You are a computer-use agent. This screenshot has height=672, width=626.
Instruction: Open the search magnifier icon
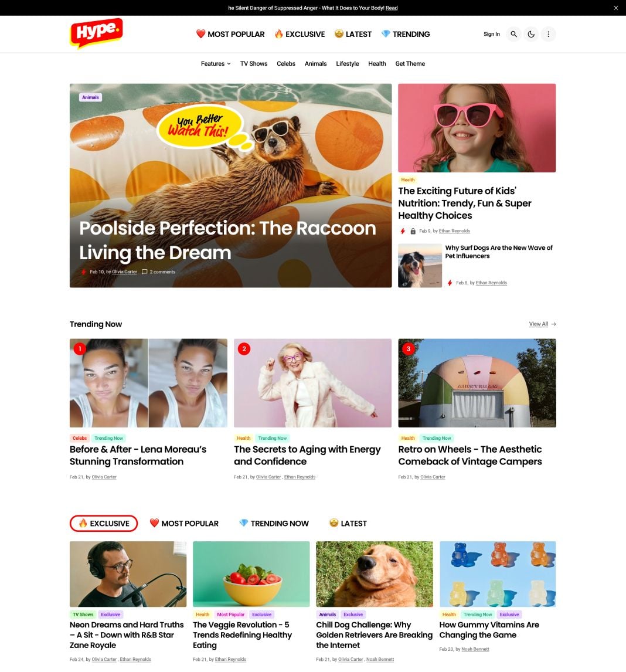click(x=513, y=34)
